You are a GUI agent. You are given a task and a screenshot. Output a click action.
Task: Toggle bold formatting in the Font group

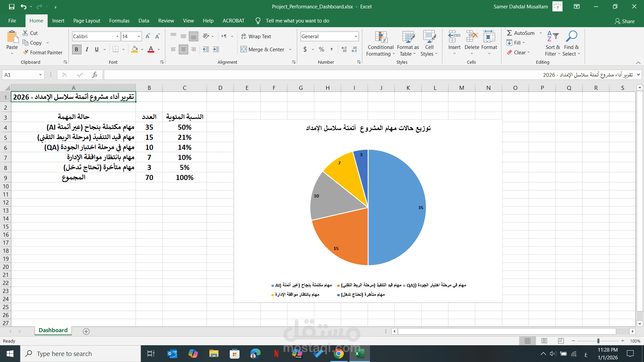[76, 49]
